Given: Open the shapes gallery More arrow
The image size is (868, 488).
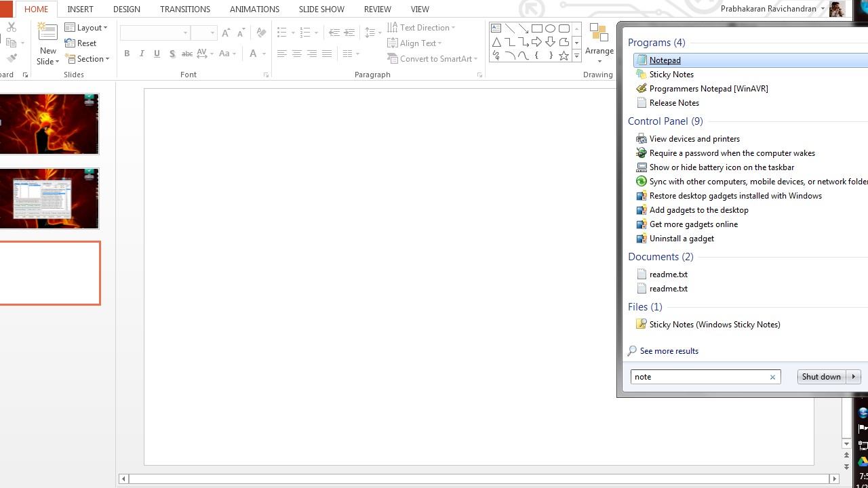Looking at the screenshot, I should pos(576,56).
